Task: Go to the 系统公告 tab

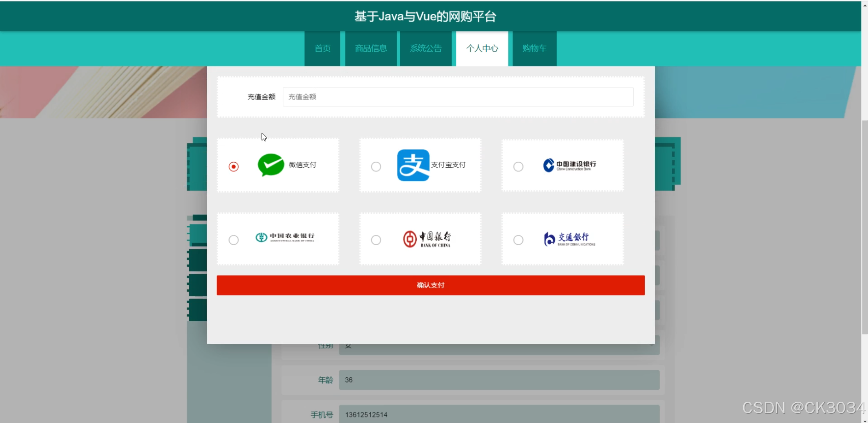Action: (426, 48)
